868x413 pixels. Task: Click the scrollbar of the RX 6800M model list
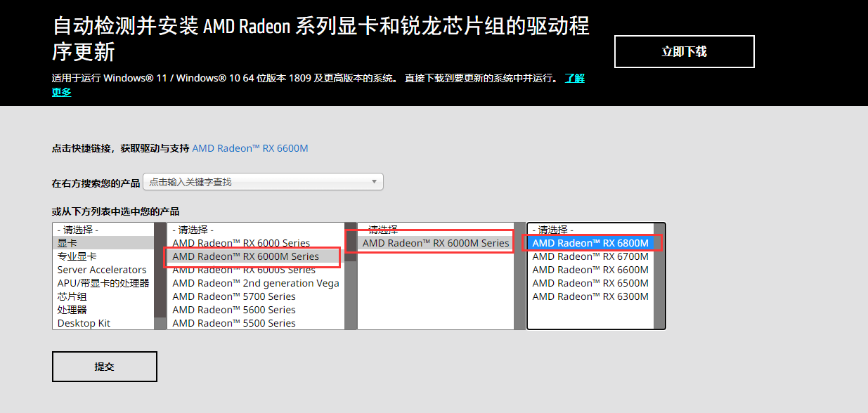point(659,276)
